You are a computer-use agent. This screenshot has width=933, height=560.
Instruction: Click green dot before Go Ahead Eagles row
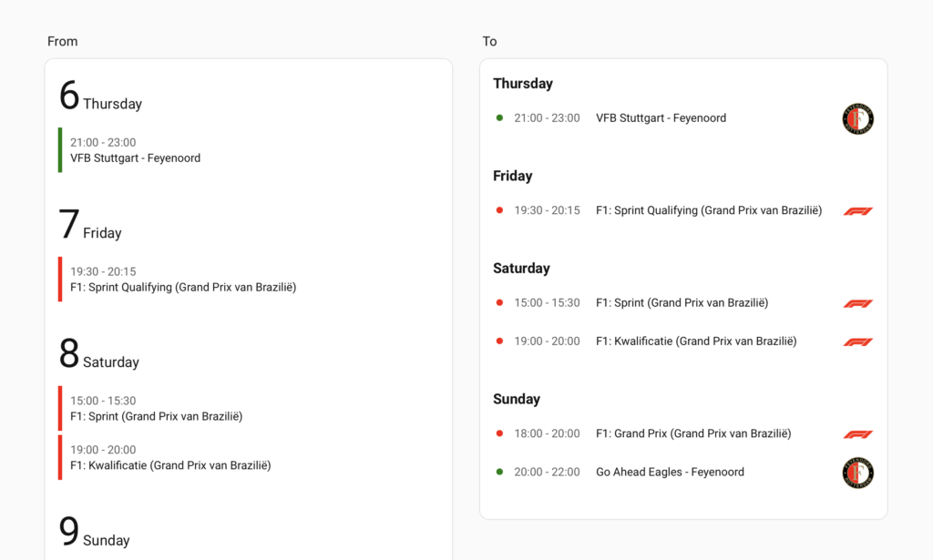pyautogui.click(x=499, y=472)
